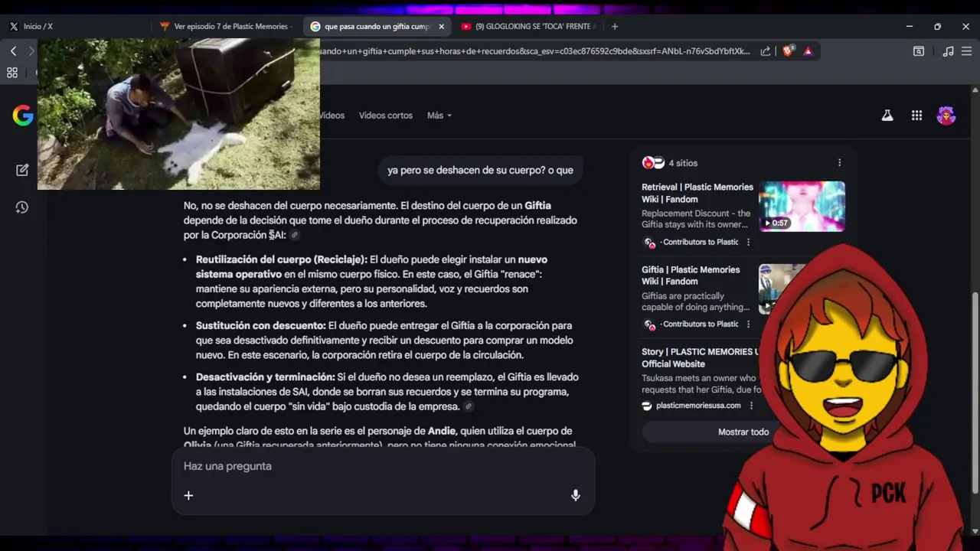980x551 pixels.
Task: Click the page vertical scrollbar thumb
Action: pos(975,392)
